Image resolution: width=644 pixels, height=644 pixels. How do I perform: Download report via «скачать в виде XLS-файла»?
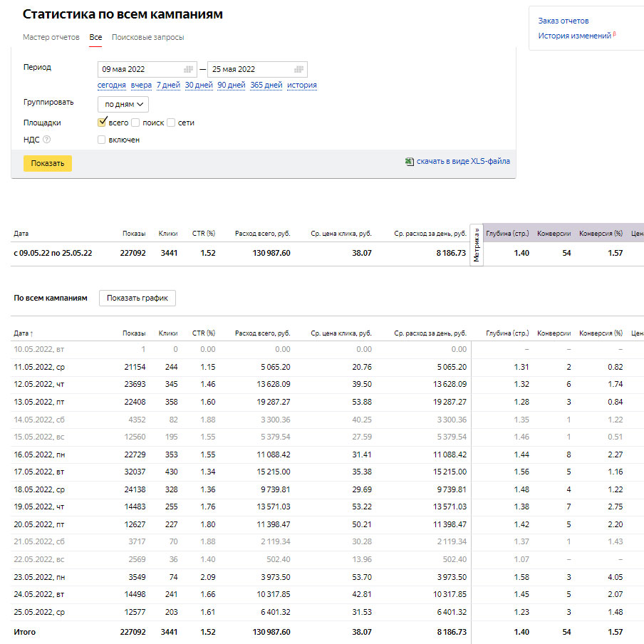463,162
